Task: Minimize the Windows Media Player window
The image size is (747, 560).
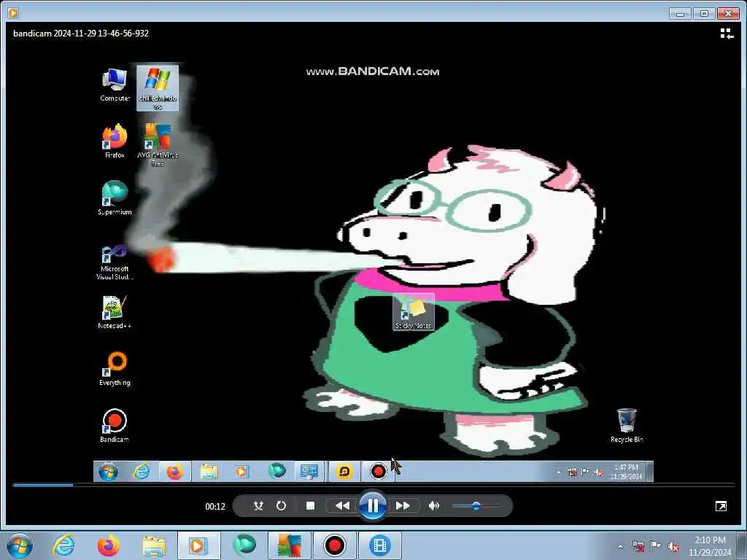Action: tap(680, 13)
